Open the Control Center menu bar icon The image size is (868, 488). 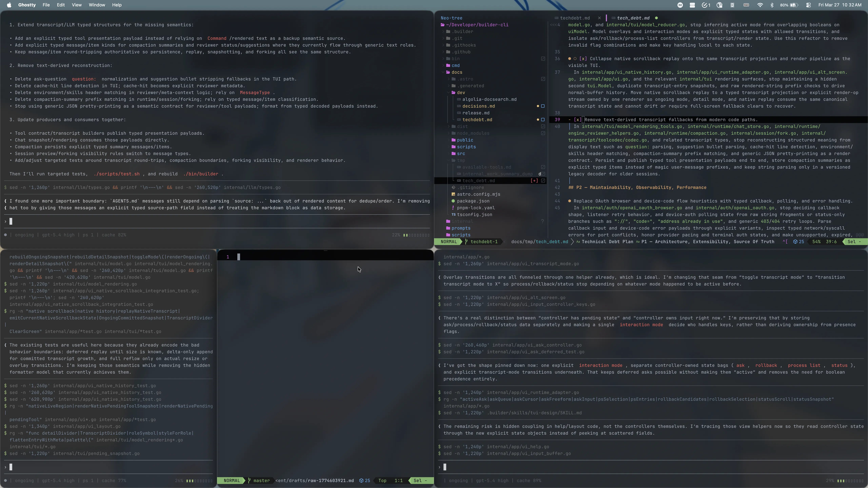[x=808, y=5]
